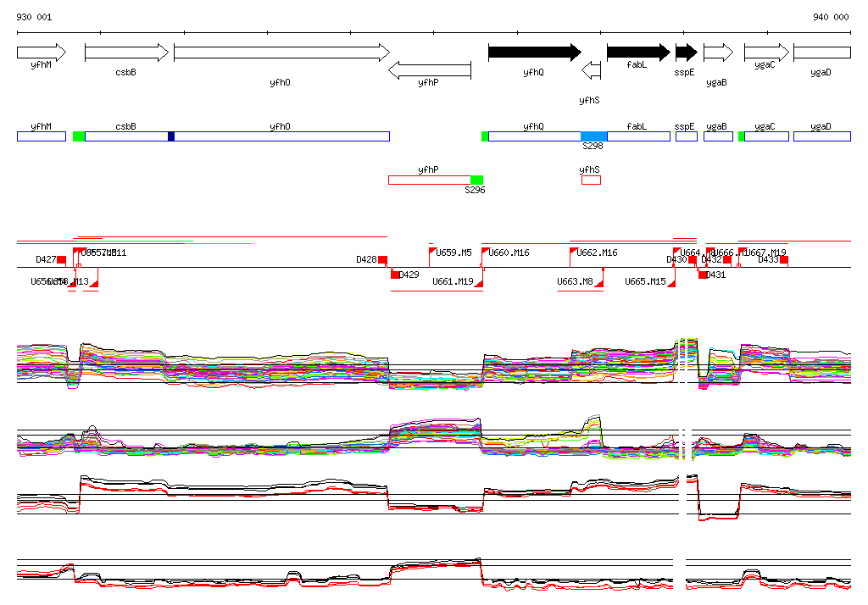Click the yfhM gene arrow in the top track
The height and width of the screenshot is (605, 868).
click(x=42, y=53)
